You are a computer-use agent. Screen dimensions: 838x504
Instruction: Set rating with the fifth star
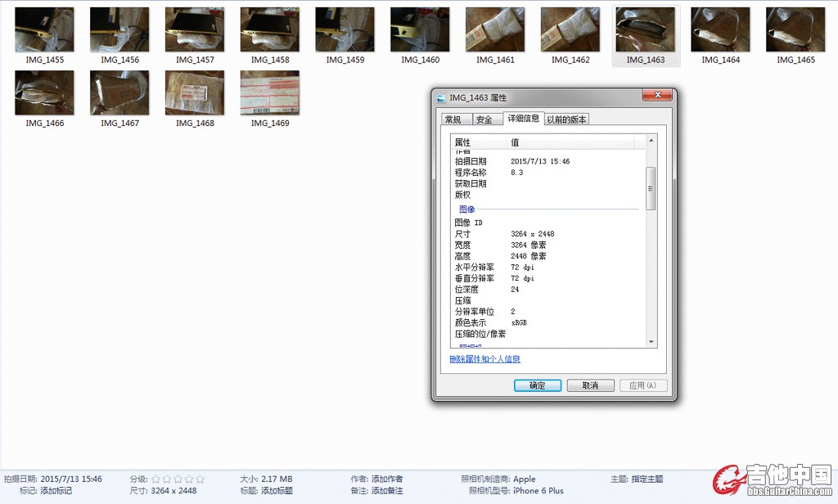(200, 479)
